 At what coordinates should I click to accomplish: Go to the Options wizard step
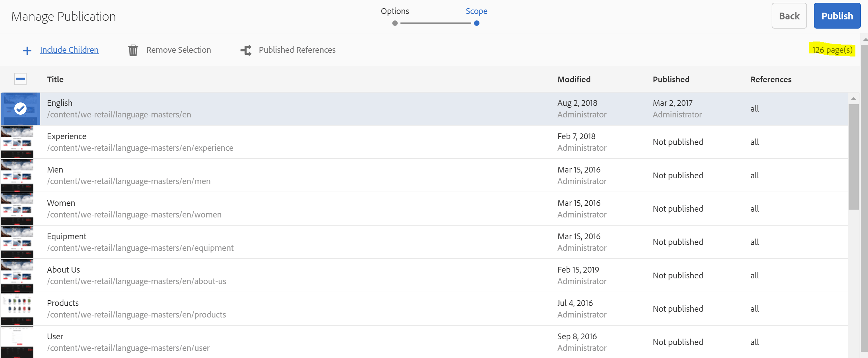point(395,23)
